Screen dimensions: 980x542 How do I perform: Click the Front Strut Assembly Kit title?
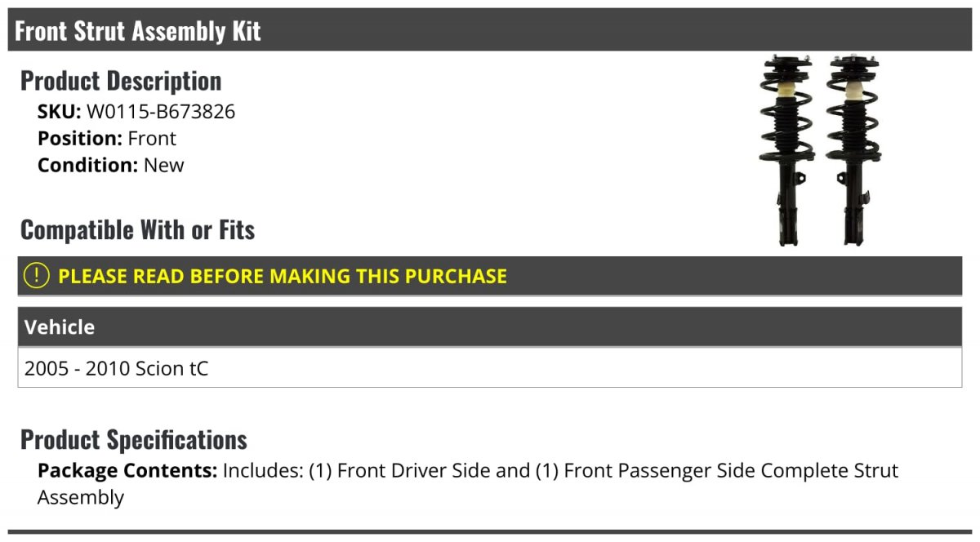pyautogui.click(x=138, y=31)
